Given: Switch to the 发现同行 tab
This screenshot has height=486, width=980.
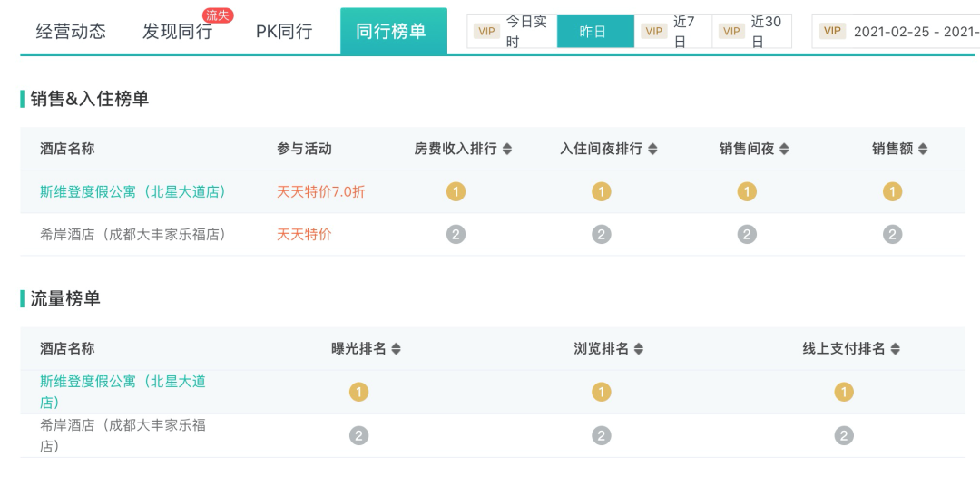Looking at the screenshot, I should (177, 32).
